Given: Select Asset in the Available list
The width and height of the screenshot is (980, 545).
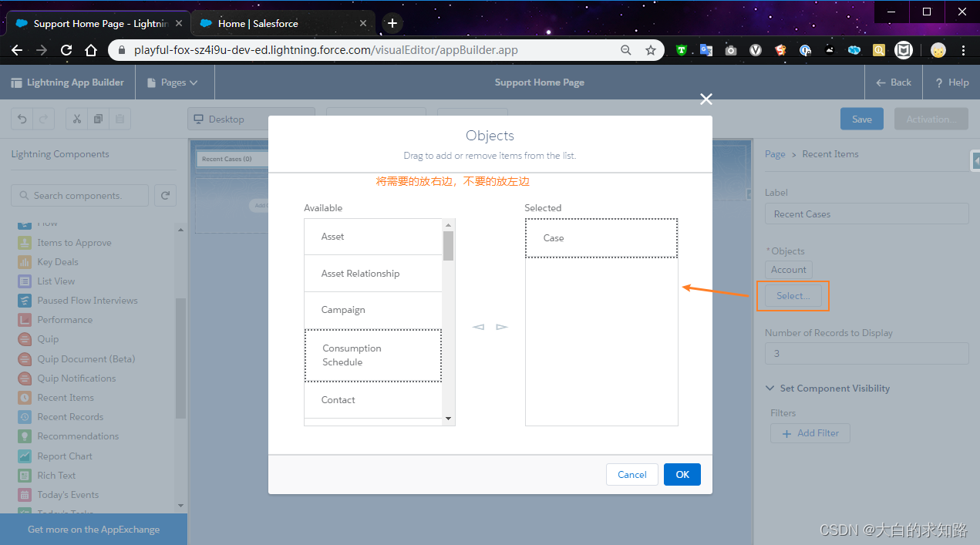Looking at the screenshot, I should pos(373,237).
